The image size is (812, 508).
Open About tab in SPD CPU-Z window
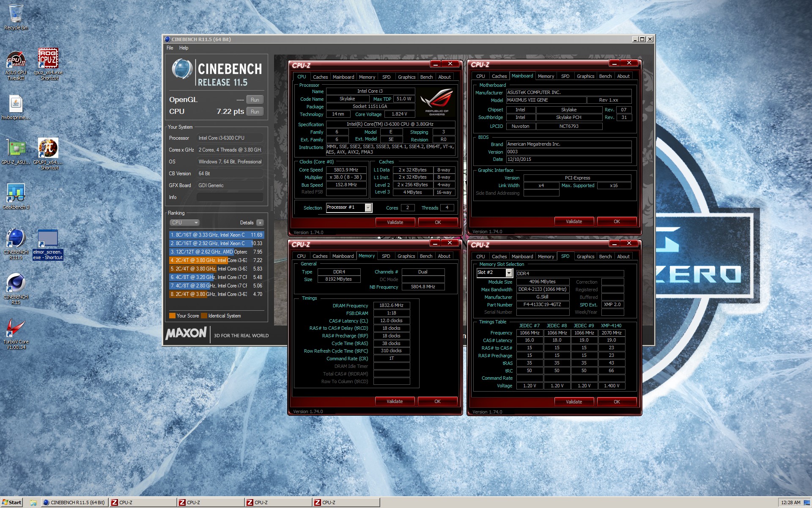pyautogui.click(x=623, y=257)
